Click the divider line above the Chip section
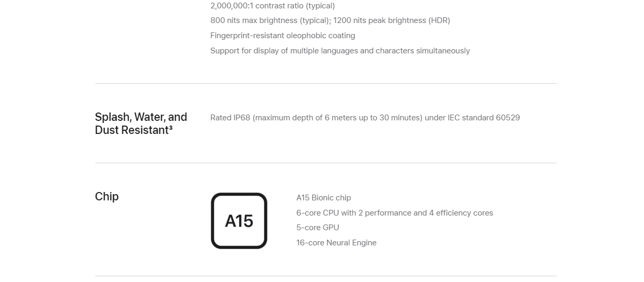The width and height of the screenshot is (644, 282). [325, 163]
